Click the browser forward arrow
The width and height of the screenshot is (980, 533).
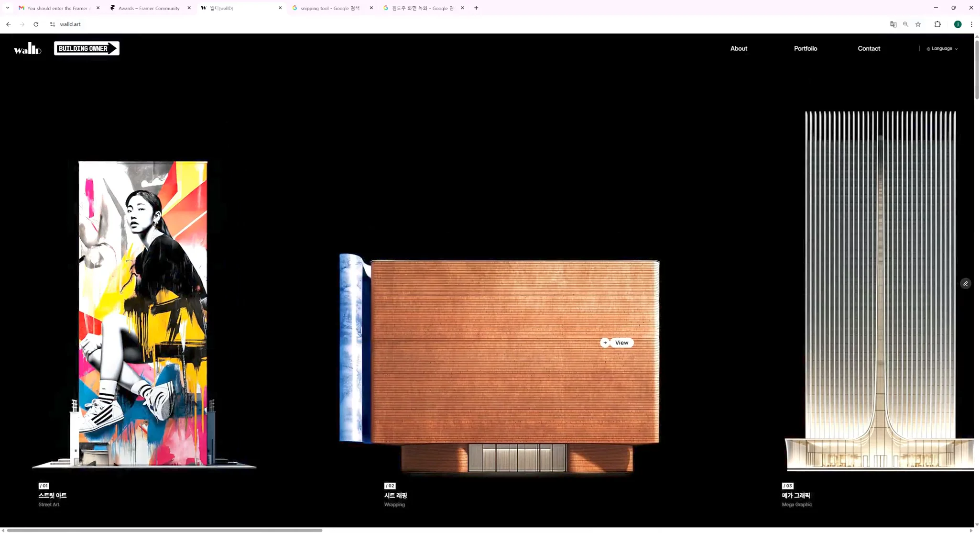(22, 24)
